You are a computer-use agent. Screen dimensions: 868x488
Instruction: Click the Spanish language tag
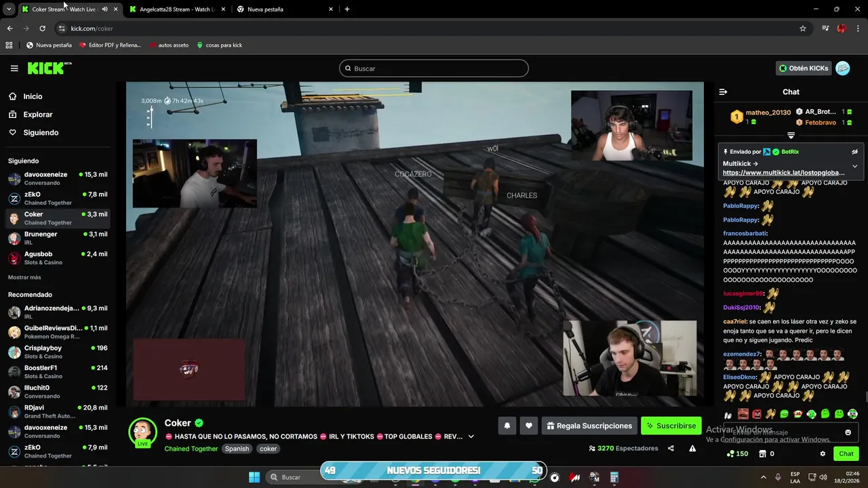point(237,449)
